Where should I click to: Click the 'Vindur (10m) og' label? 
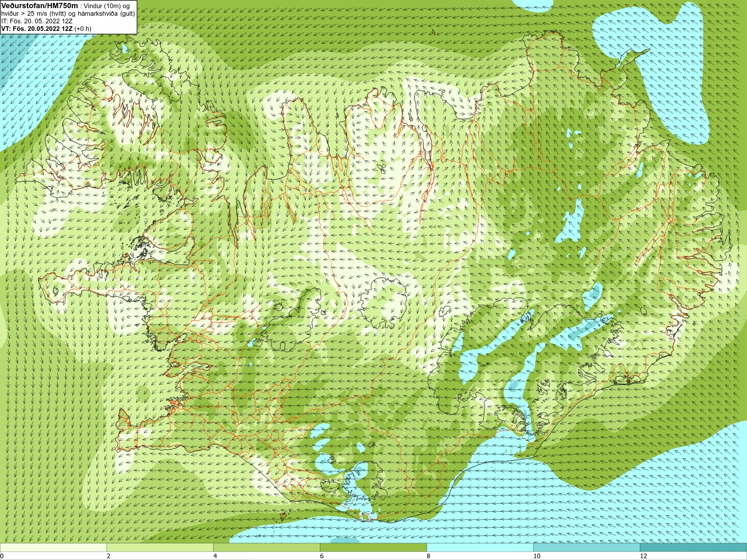point(107,6)
